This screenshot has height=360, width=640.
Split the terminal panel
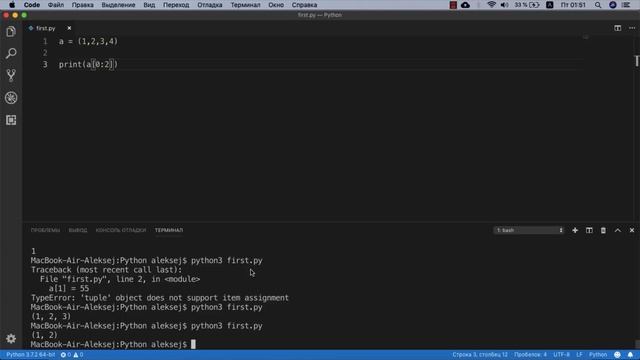589,230
